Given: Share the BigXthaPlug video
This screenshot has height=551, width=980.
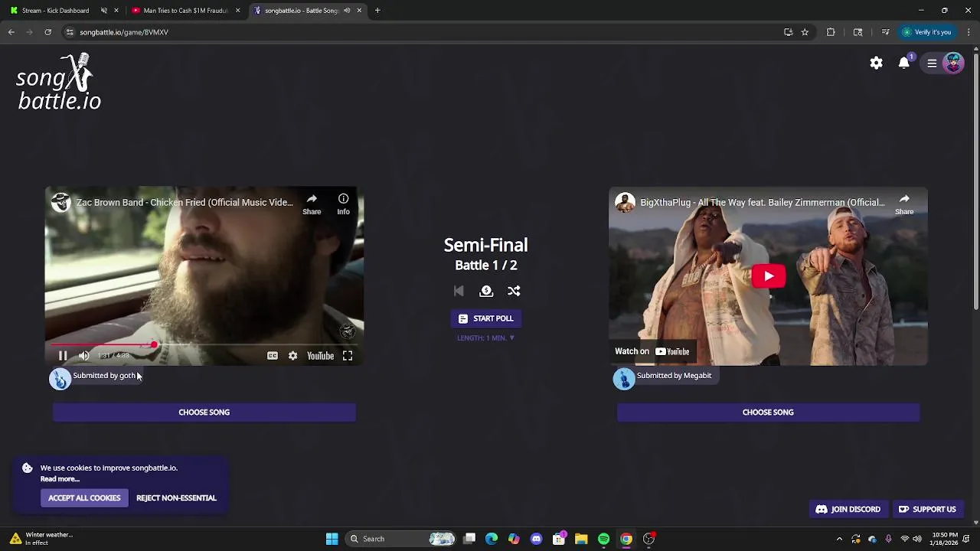Looking at the screenshot, I should click(x=904, y=204).
